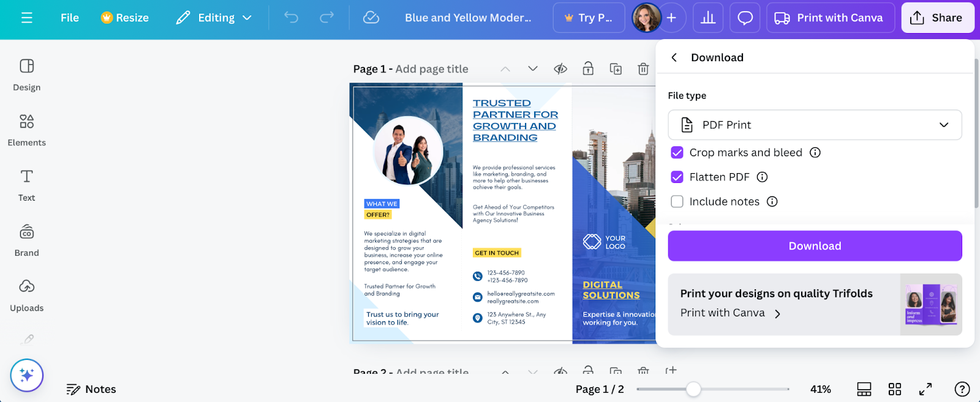Move page 1 down with chevron

tap(533, 69)
